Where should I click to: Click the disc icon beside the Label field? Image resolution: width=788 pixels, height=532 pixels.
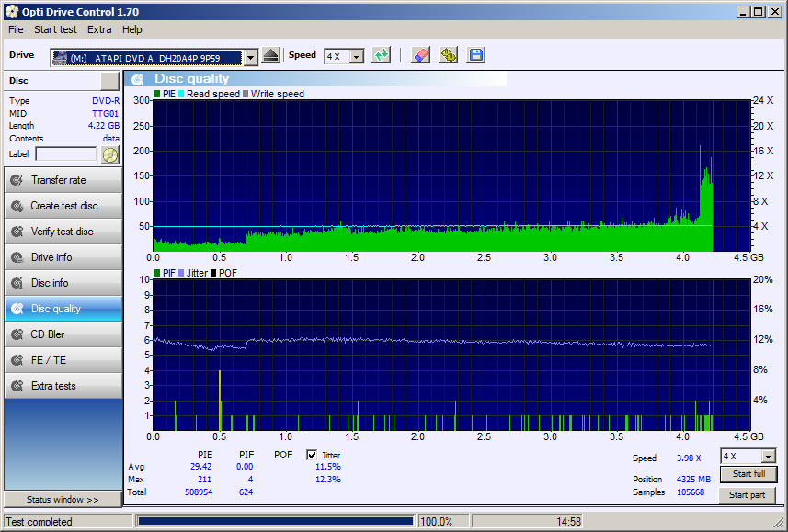109,155
